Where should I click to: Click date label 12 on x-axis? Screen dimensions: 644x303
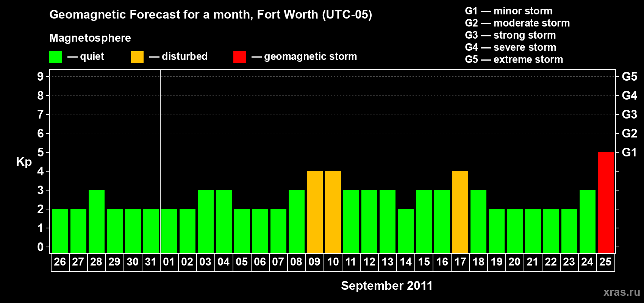[369, 262]
